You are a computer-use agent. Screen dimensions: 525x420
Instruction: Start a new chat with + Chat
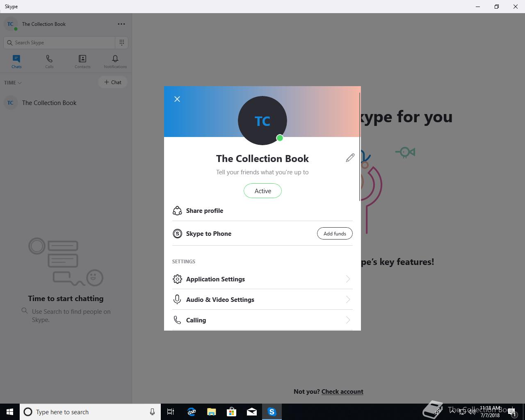pos(113,82)
